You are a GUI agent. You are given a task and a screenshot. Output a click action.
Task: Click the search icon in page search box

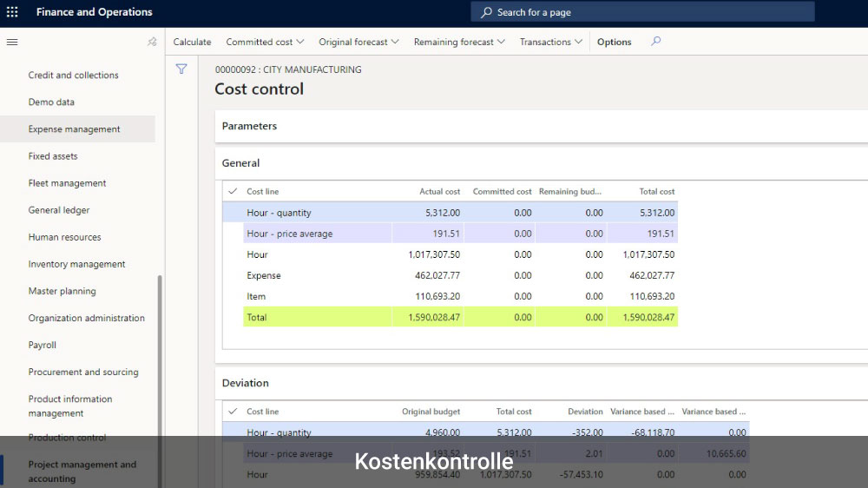pos(487,12)
